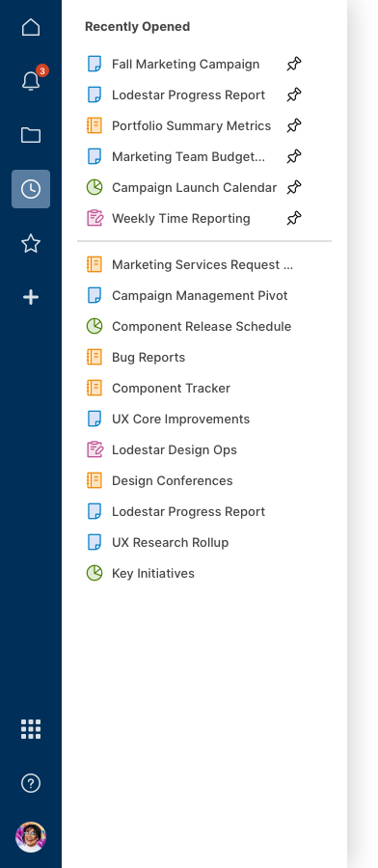The image size is (378, 868).
Task: Unpin Weekly Time Reporting
Action: (x=294, y=218)
